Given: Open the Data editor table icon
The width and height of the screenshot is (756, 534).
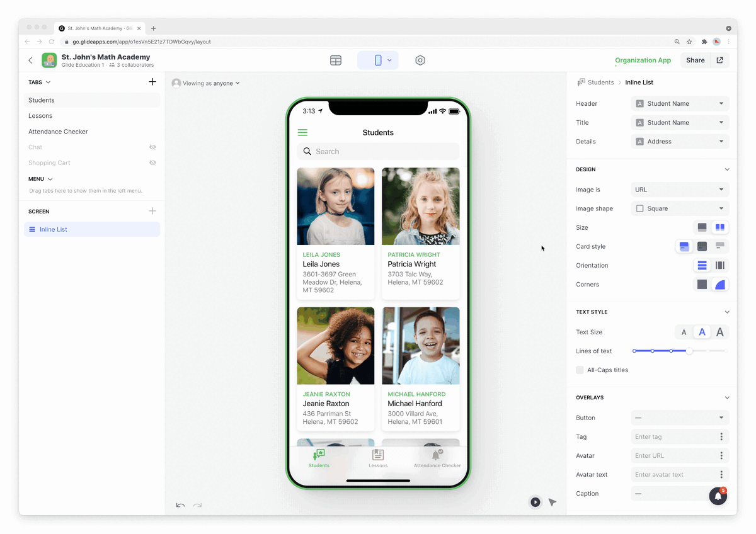Looking at the screenshot, I should [x=336, y=60].
